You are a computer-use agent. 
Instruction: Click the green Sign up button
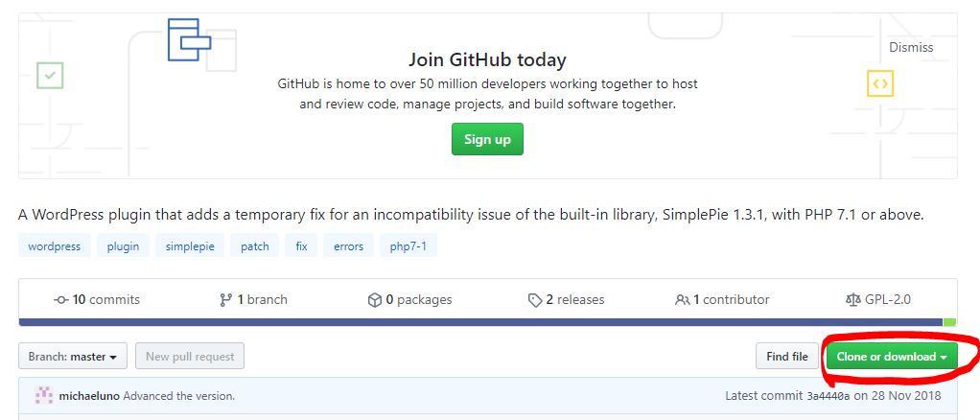[x=487, y=139]
